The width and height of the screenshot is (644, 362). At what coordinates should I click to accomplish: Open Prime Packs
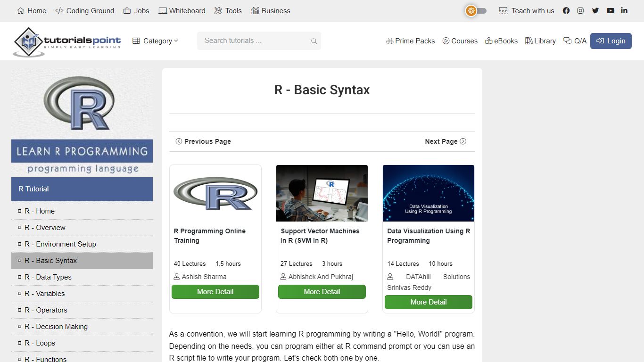pyautogui.click(x=410, y=41)
